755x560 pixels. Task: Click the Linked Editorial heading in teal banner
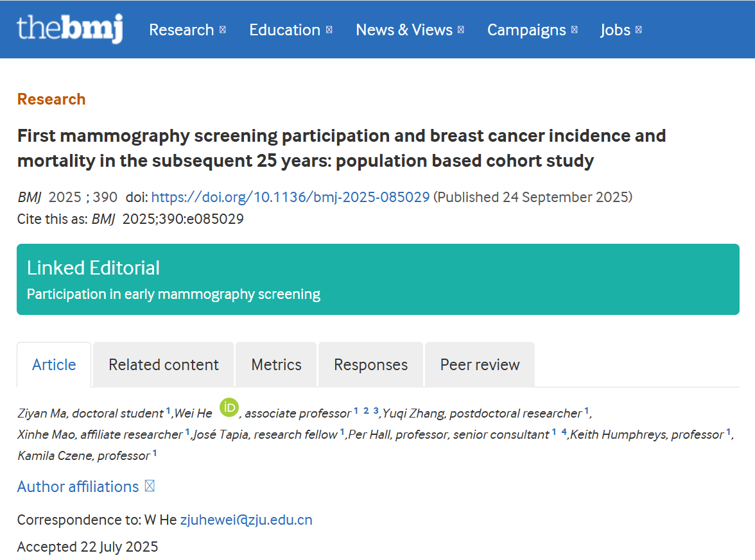tap(93, 267)
